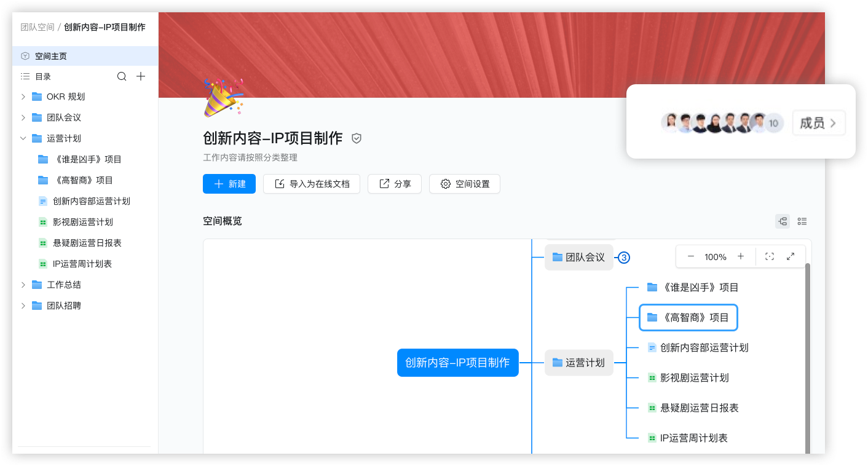Screen dimensions: 868x466
Task: Click the 空间概览 section heading
Action: click(x=223, y=221)
